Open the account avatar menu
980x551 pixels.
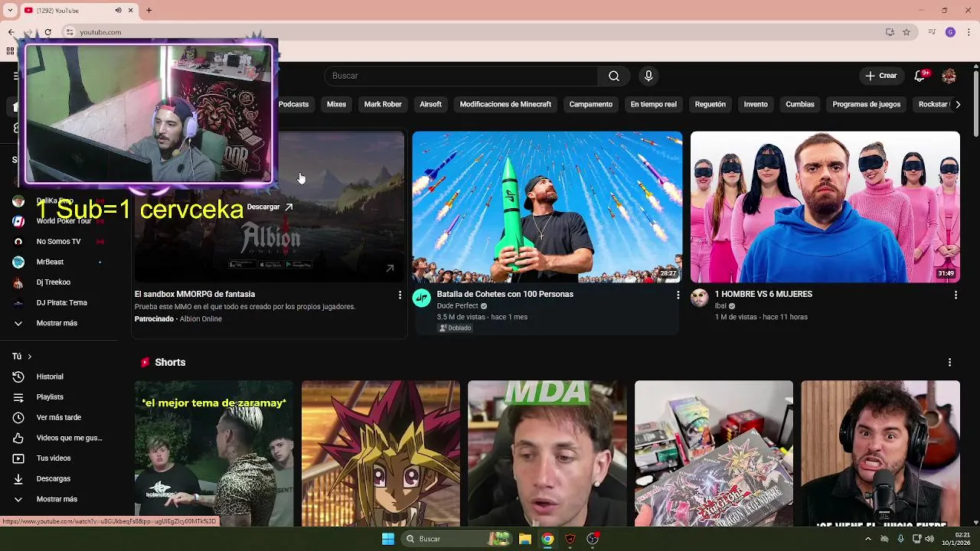click(949, 76)
